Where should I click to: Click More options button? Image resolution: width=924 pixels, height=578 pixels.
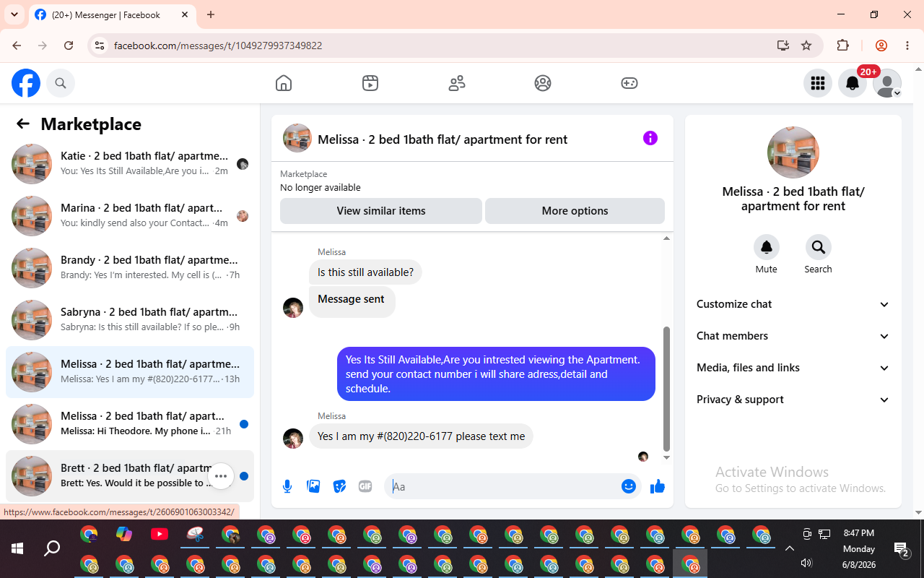point(575,211)
